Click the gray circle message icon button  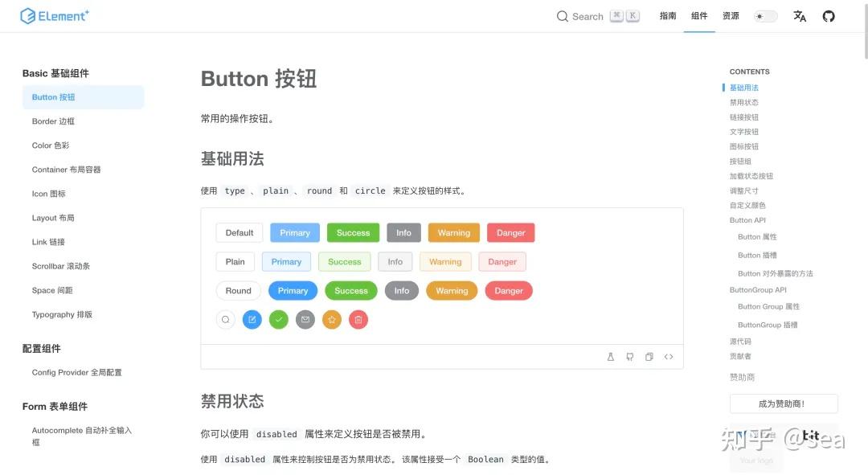(305, 319)
